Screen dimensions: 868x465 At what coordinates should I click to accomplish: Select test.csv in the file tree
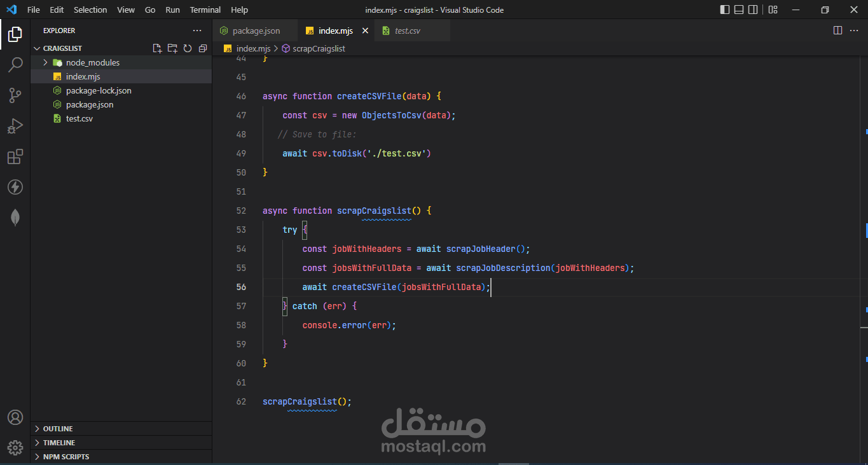pyautogui.click(x=121, y=118)
